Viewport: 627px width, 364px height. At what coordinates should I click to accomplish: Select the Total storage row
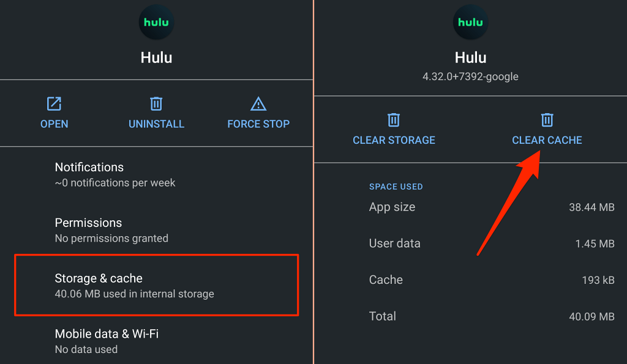491,316
